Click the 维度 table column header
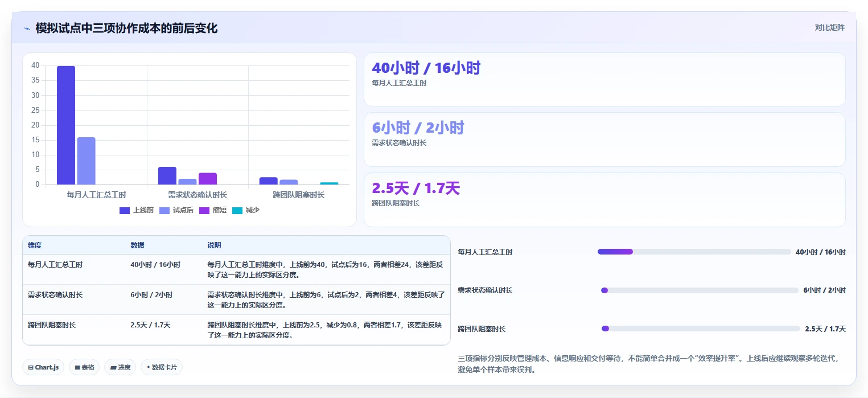The width and height of the screenshot is (868, 398). 35,245
